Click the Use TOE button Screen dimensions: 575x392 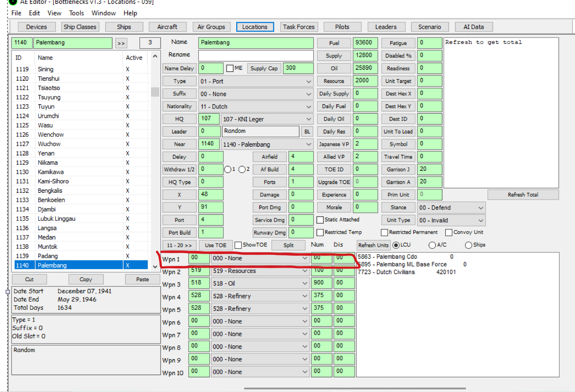click(216, 245)
